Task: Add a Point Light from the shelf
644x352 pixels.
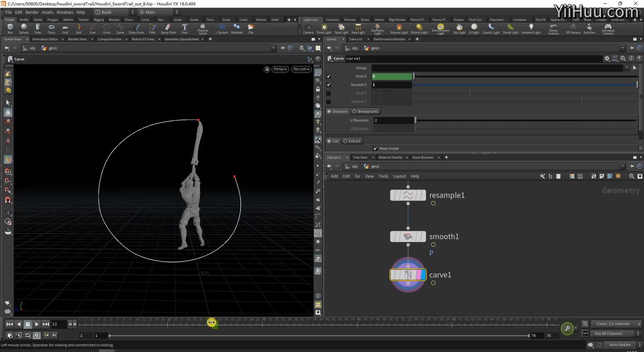Action: coord(324,29)
